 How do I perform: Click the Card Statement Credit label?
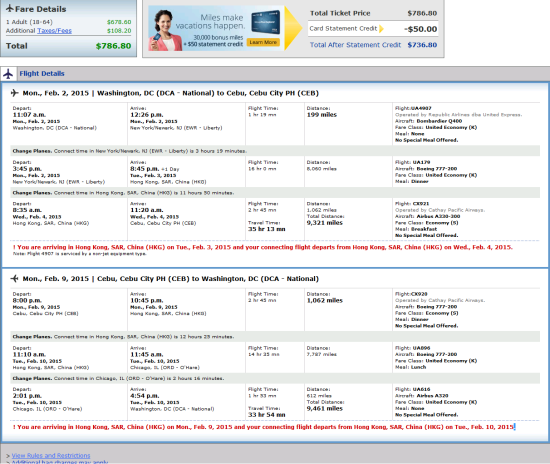point(343,28)
